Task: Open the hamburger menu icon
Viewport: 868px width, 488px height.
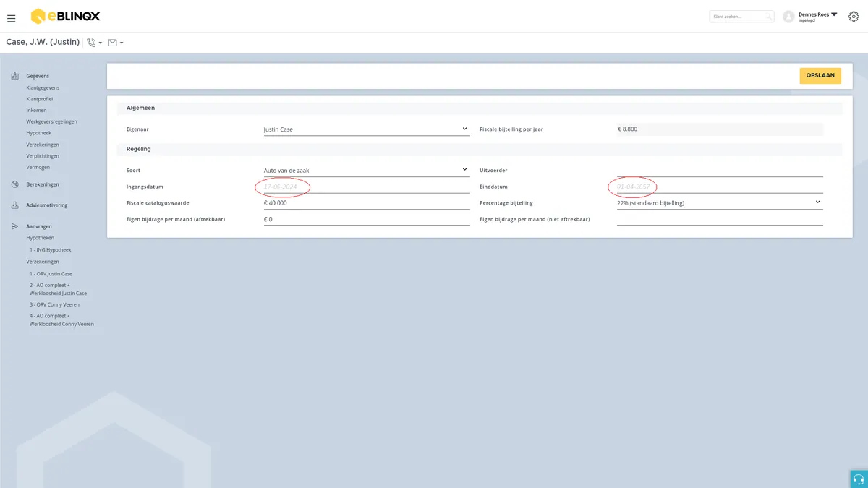Action: [x=11, y=18]
